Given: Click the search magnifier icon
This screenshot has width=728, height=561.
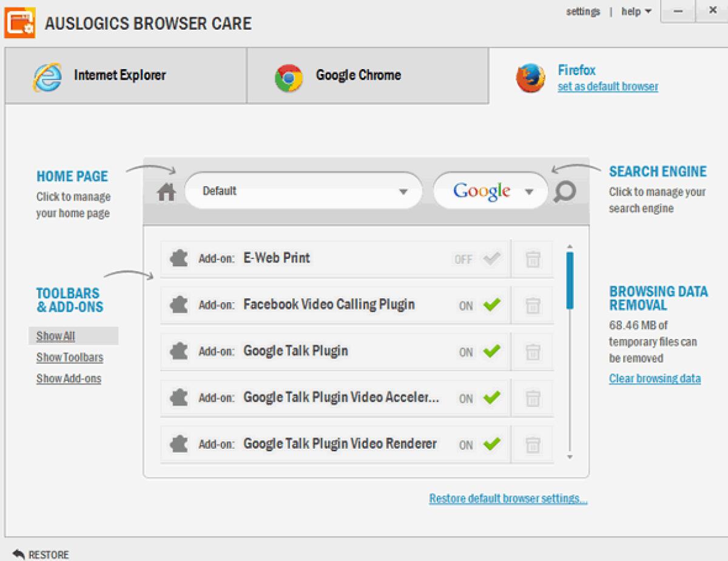Looking at the screenshot, I should [565, 191].
